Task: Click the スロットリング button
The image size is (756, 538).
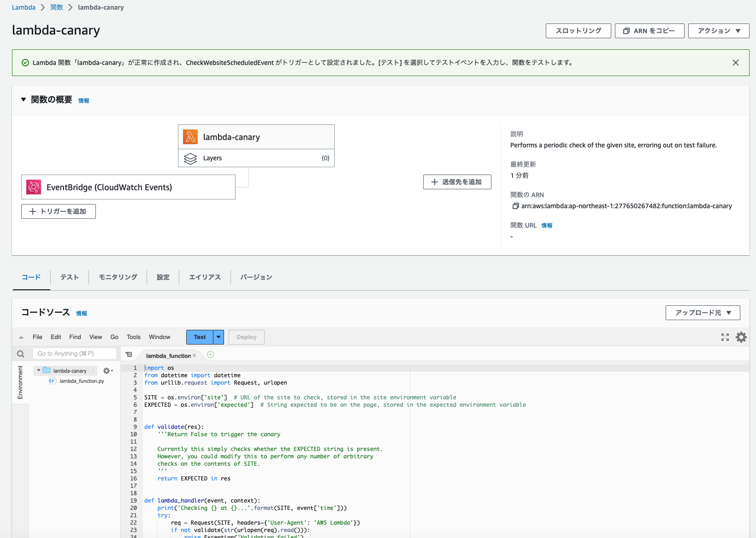Action: coord(579,31)
